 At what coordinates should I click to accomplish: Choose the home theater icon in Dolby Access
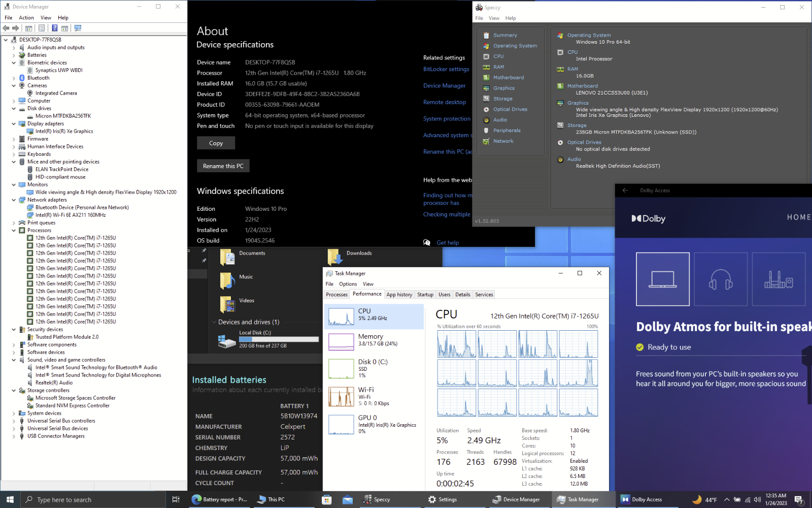(x=779, y=279)
